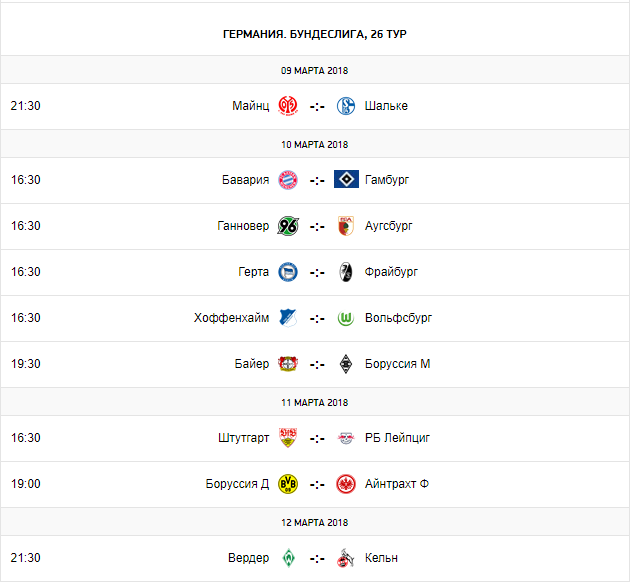The image size is (633, 586).
Task: Open the Фрайбург team link
Action: pos(392,272)
